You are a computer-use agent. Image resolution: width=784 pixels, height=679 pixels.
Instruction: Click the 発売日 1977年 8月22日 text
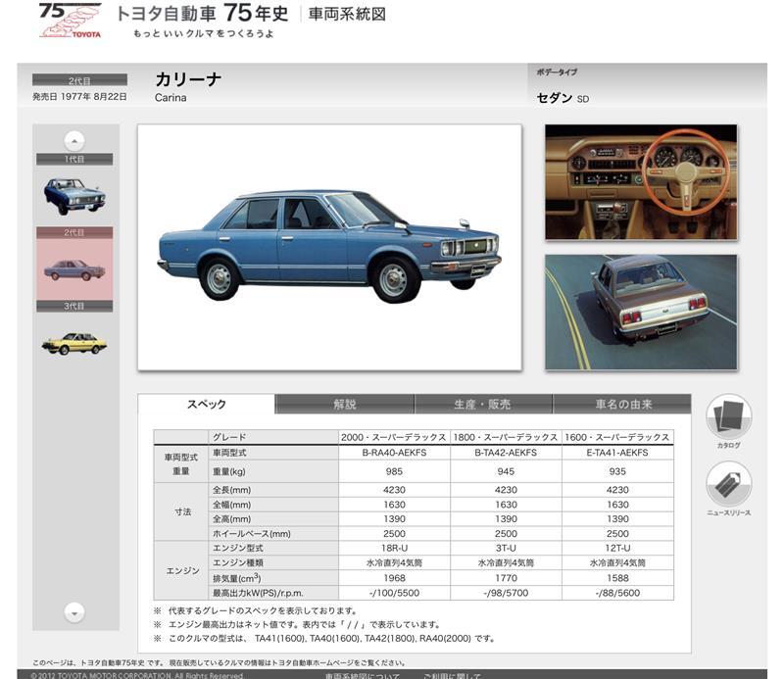click(x=79, y=96)
